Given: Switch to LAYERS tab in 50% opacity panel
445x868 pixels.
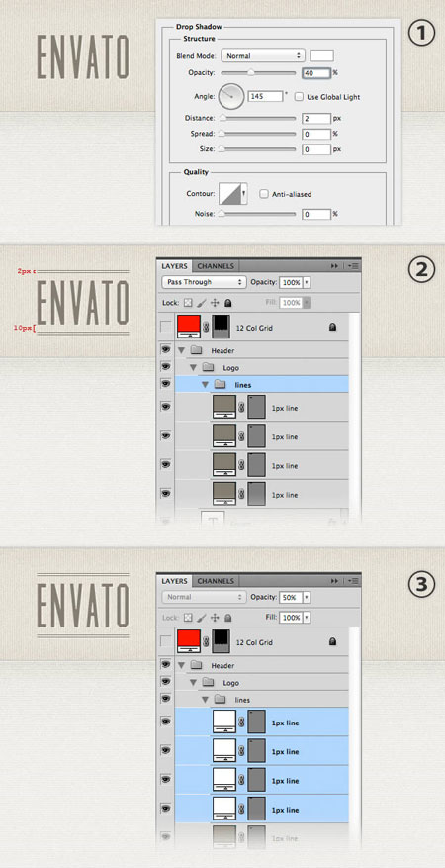Looking at the screenshot, I should 175,581.
